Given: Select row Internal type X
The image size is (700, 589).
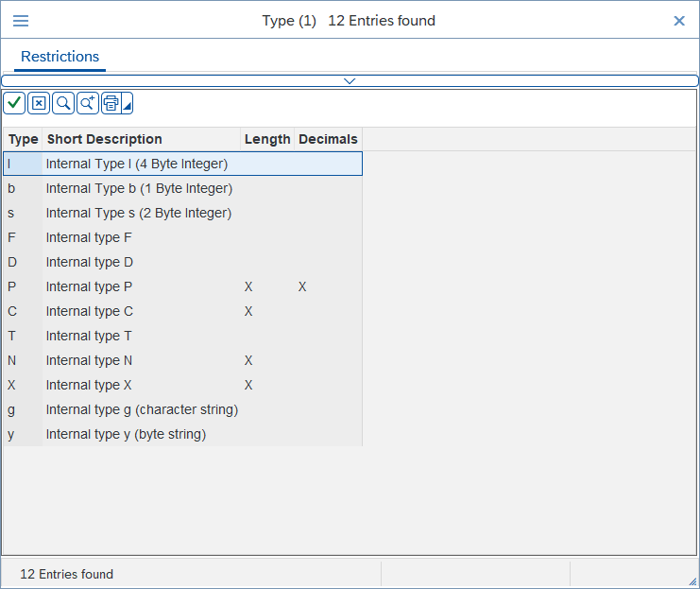Looking at the screenshot, I should (x=183, y=385).
